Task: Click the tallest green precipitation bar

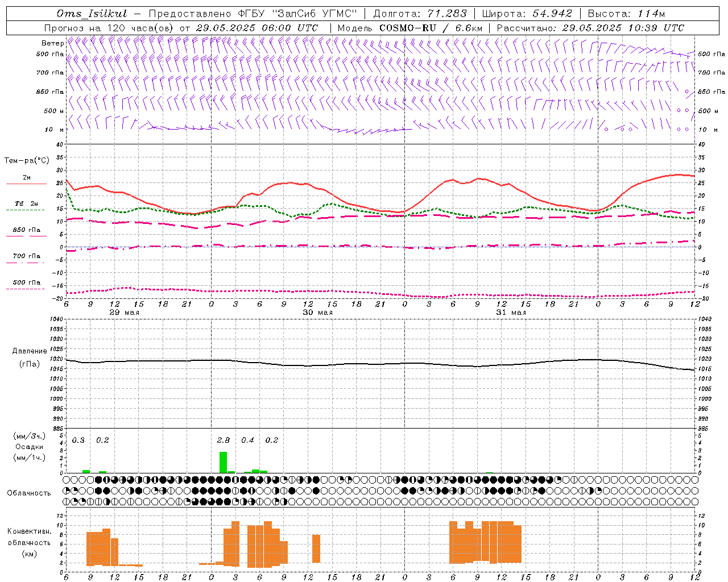Action: pyautogui.click(x=223, y=462)
